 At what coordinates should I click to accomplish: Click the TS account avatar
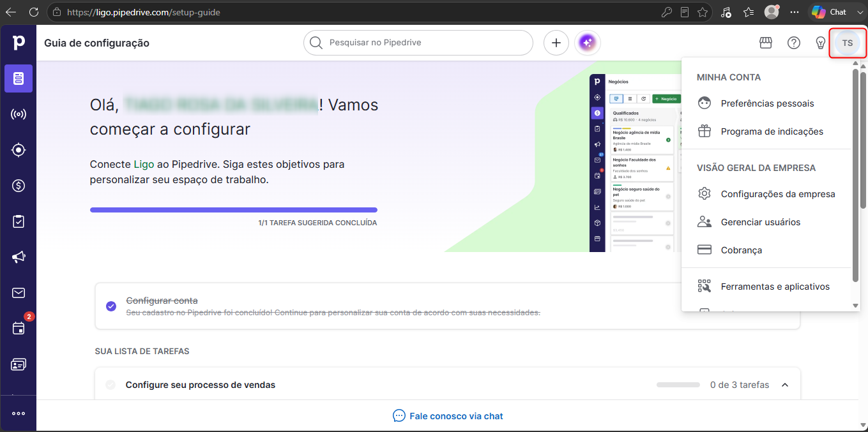coord(848,43)
